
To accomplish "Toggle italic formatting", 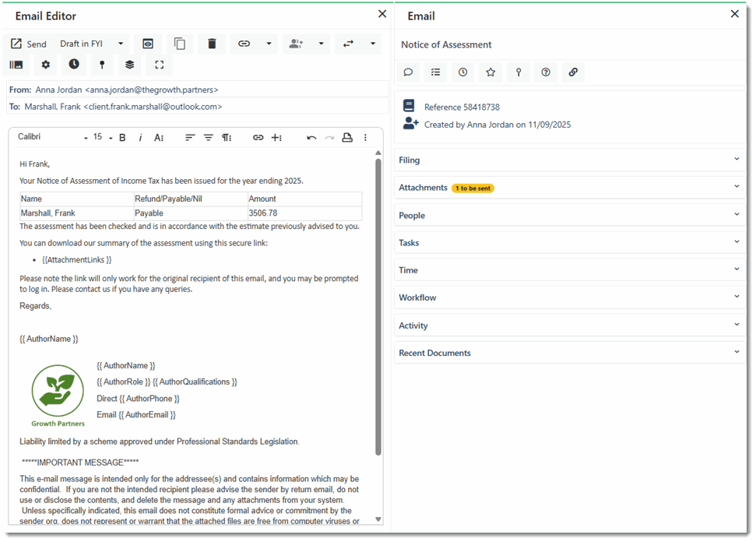I will point(140,138).
